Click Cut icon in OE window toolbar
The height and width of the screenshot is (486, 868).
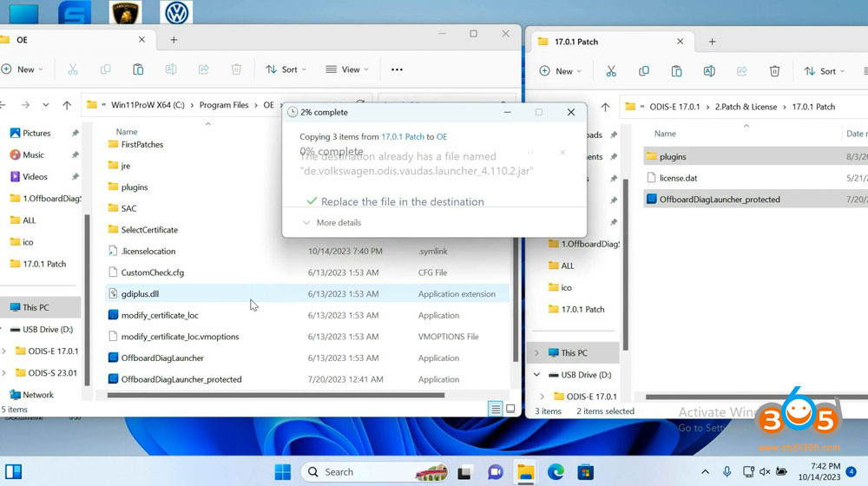73,69
